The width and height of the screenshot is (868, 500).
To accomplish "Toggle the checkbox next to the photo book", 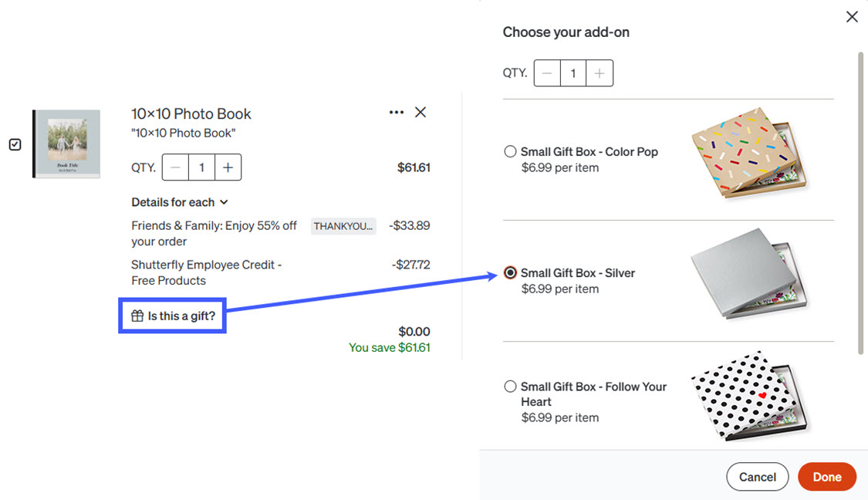I will pyautogui.click(x=15, y=144).
